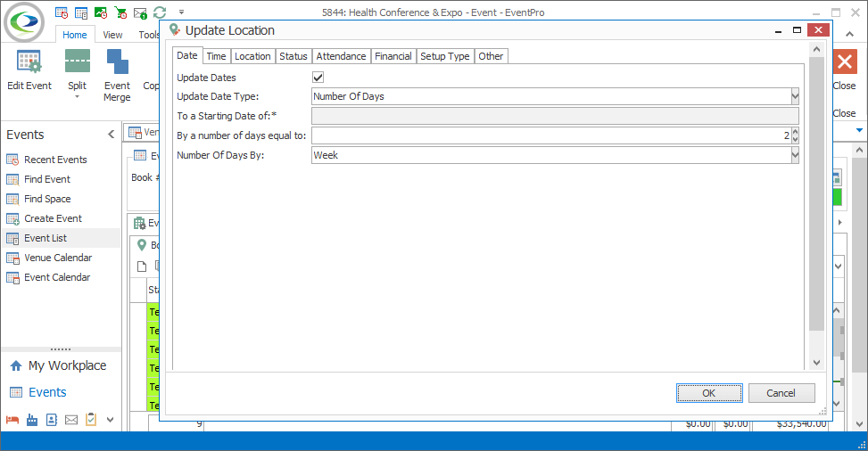Click the green location pencil dialog icon
868x451 pixels.
coord(175,30)
